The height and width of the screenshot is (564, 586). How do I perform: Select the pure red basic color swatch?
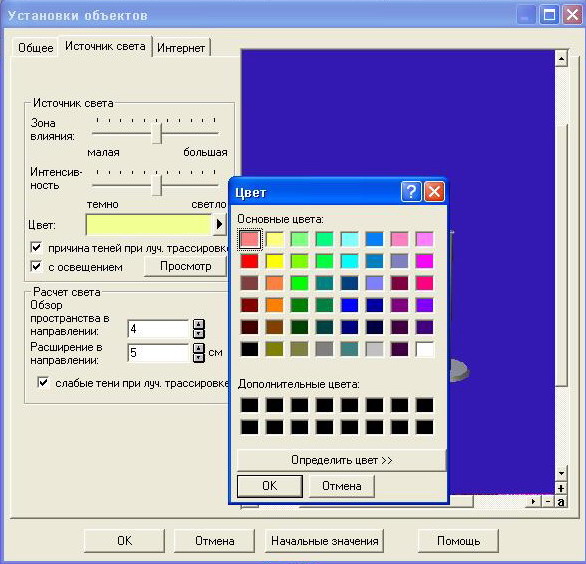click(x=249, y=261)
